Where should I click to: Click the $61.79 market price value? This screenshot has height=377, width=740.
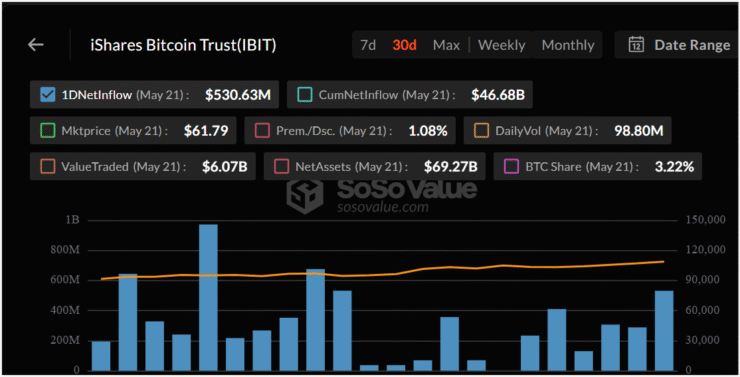pyautogui.click(x=206, y=131)
